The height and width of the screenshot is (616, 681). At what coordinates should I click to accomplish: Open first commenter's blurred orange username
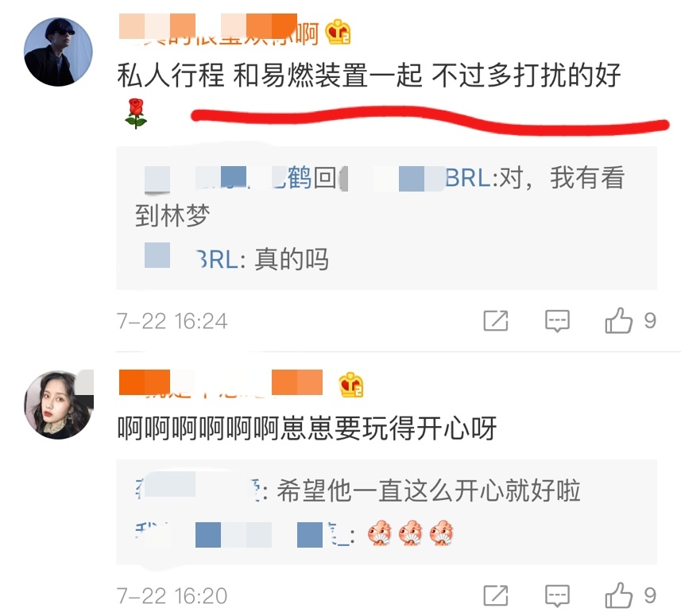click(219, 29)
